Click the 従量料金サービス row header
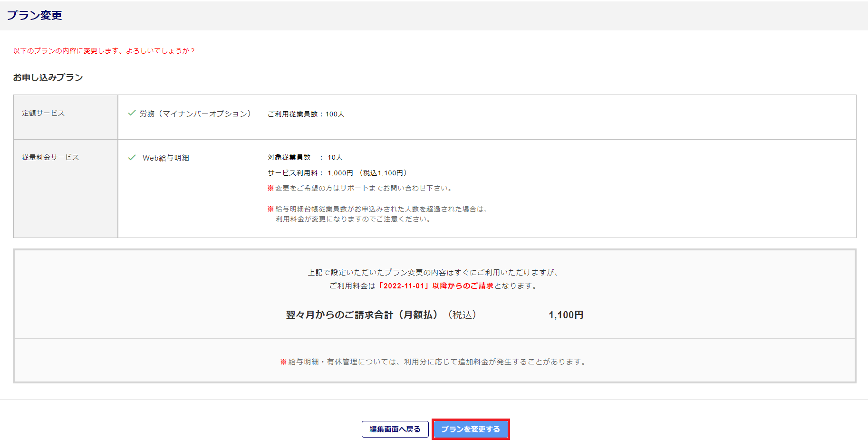The height and width of the screenshot is (448, 868). pyautogui.click(x=66, y=189)
